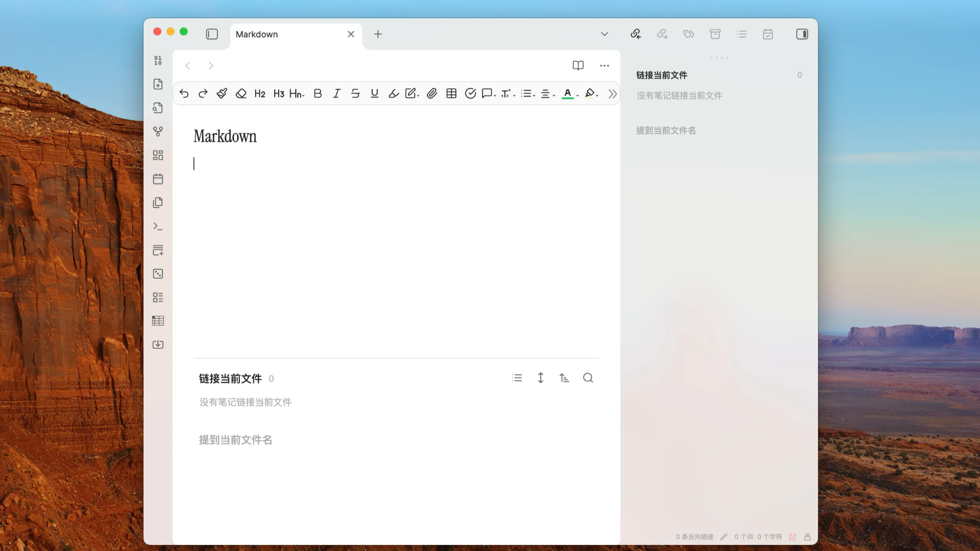Click the eraser clear-formatting icon
The width and height of the screenshot is (980, 551).
tap(241, 93)
